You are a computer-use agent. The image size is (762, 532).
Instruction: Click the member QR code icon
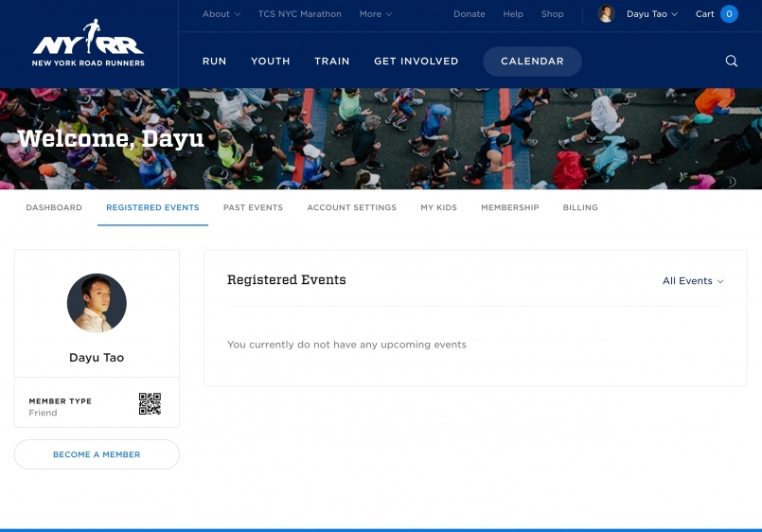point(150,404)
